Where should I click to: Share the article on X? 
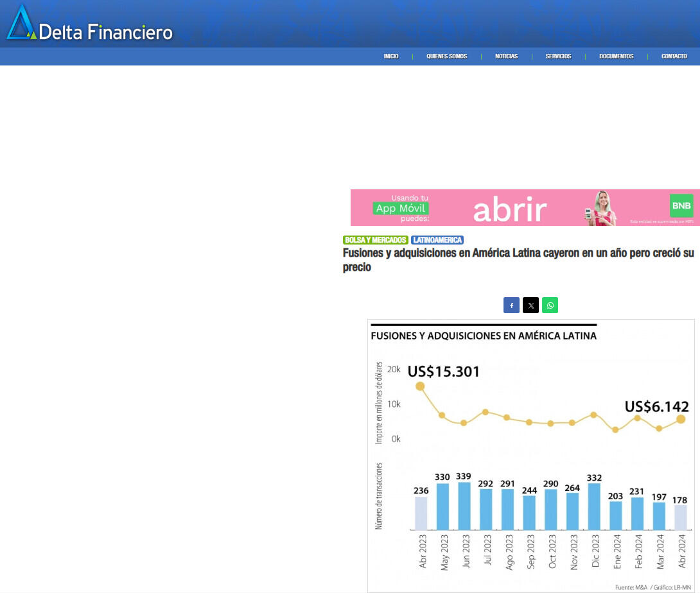click(x=530, y=305)
